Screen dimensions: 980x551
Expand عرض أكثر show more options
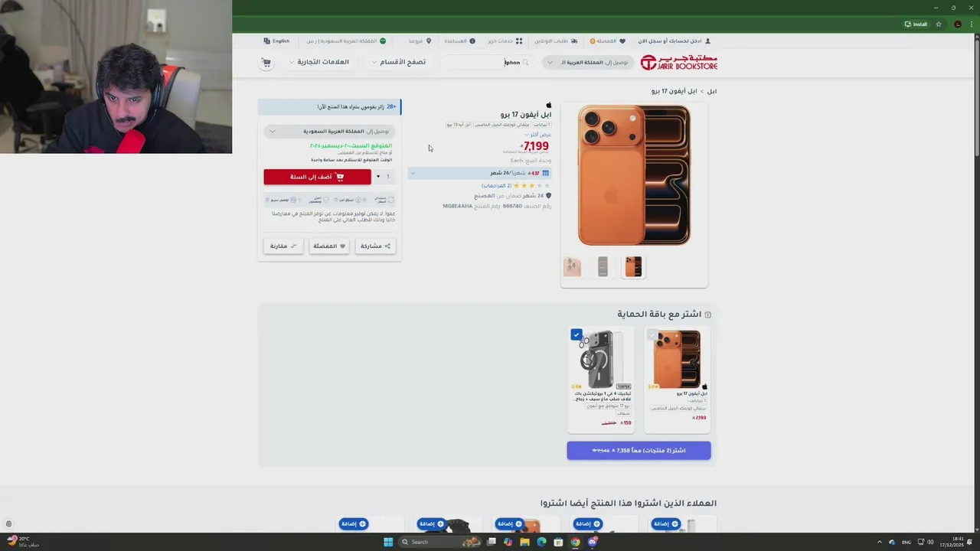pos(537,134)
